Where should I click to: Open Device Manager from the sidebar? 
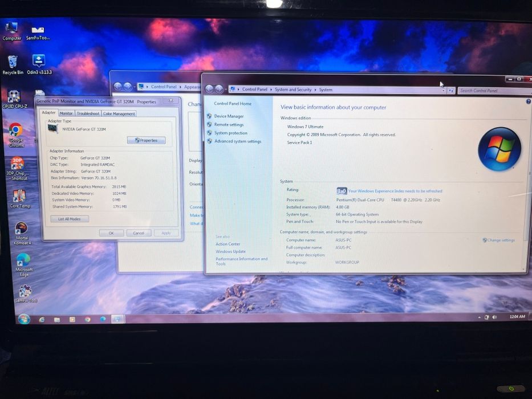click(229, 116)
